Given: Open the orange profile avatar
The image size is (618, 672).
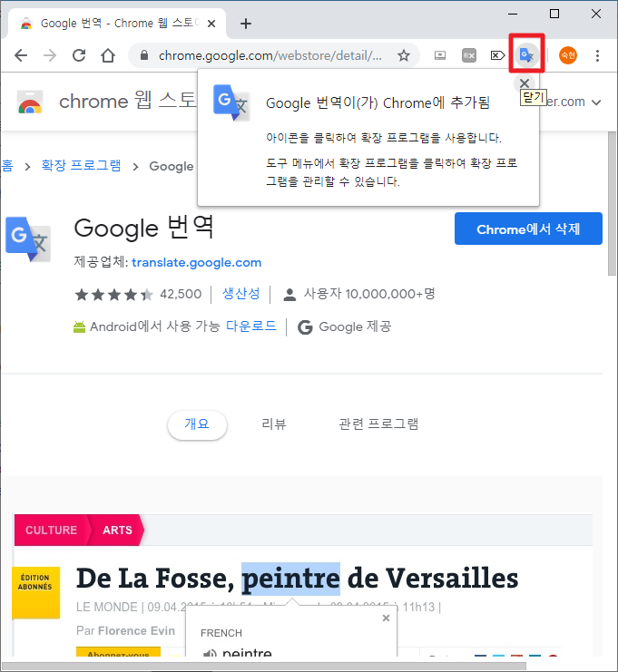Looking at the screenshot, I should point(568,55).
